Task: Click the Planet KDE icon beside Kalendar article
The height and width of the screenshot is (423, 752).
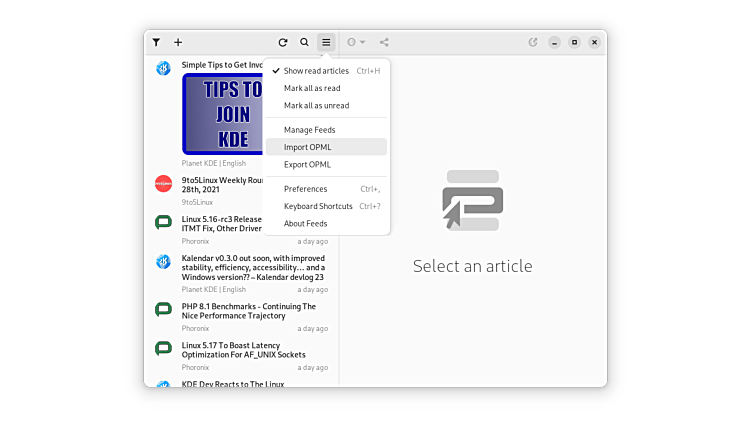Action: tap(163, 262)
